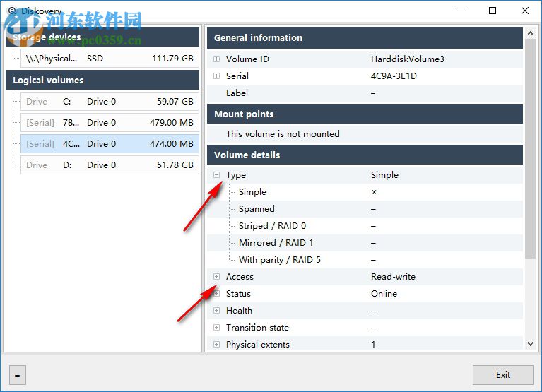Click 'This volume is not mounted' text
The image size is (542, 392).
283,133
